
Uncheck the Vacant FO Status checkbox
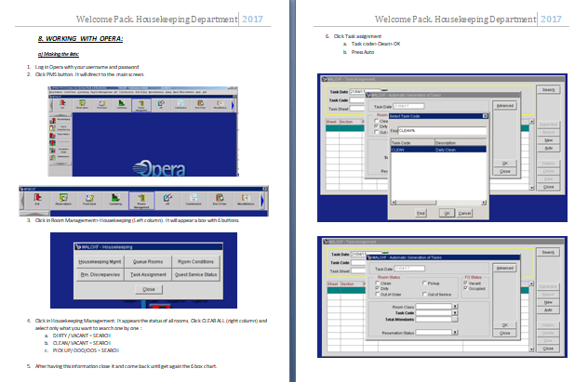[x=464, y=283]
